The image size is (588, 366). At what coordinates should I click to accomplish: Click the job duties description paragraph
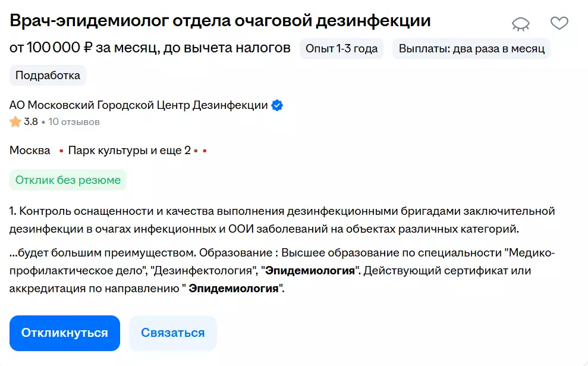click(282, 219)
